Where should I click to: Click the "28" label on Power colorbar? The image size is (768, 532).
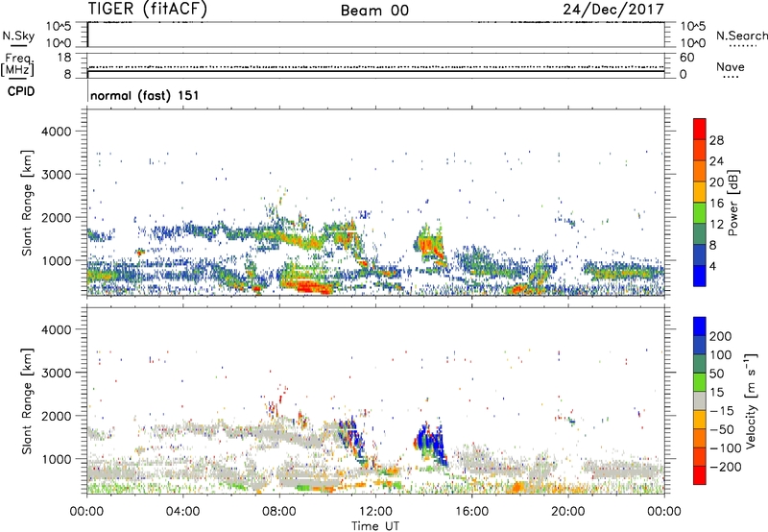pos(716,140)
